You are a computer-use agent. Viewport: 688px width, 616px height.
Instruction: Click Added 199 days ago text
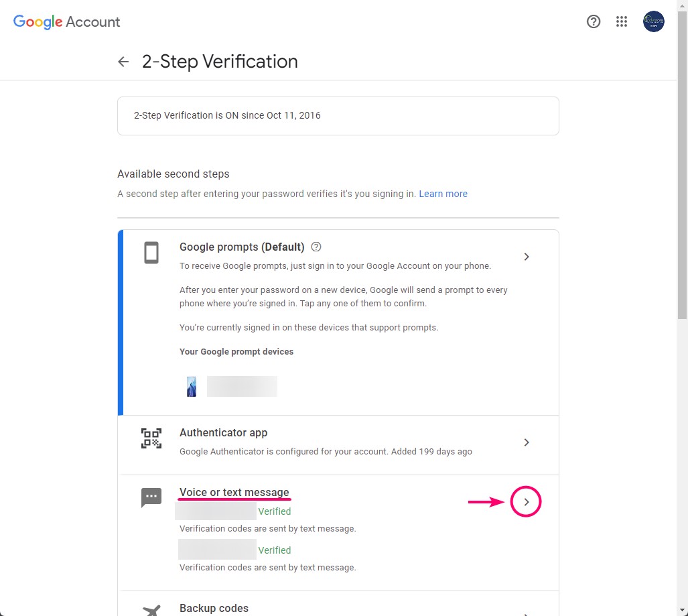point(431,451)
